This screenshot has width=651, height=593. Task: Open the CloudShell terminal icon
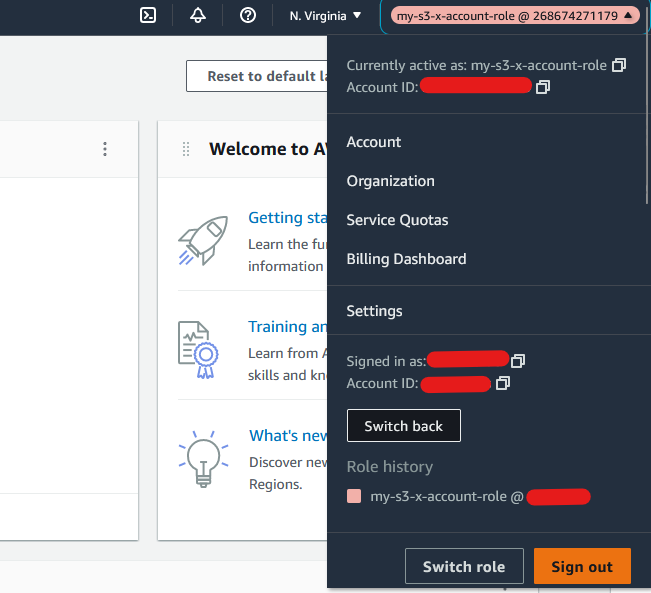coord(147,15)
